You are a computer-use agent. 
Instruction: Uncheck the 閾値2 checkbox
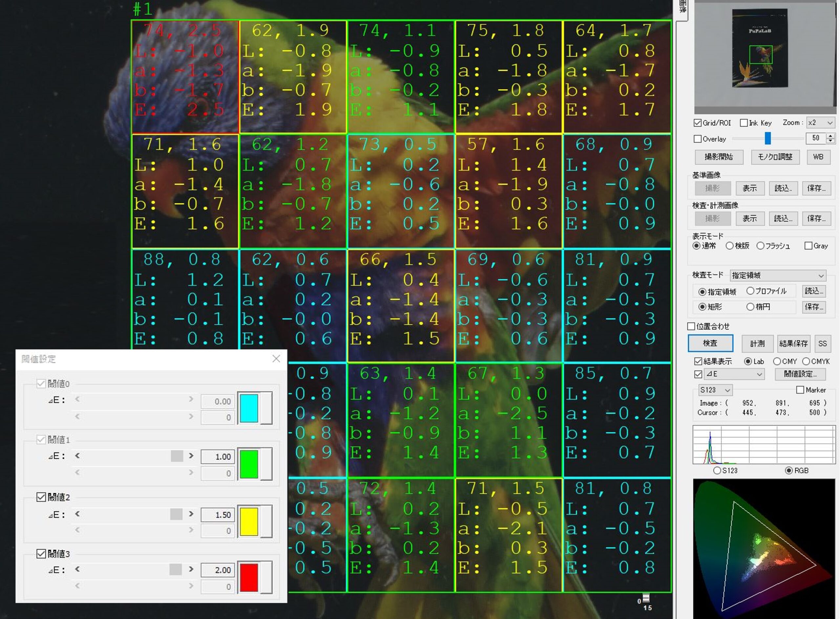point(41,497)
